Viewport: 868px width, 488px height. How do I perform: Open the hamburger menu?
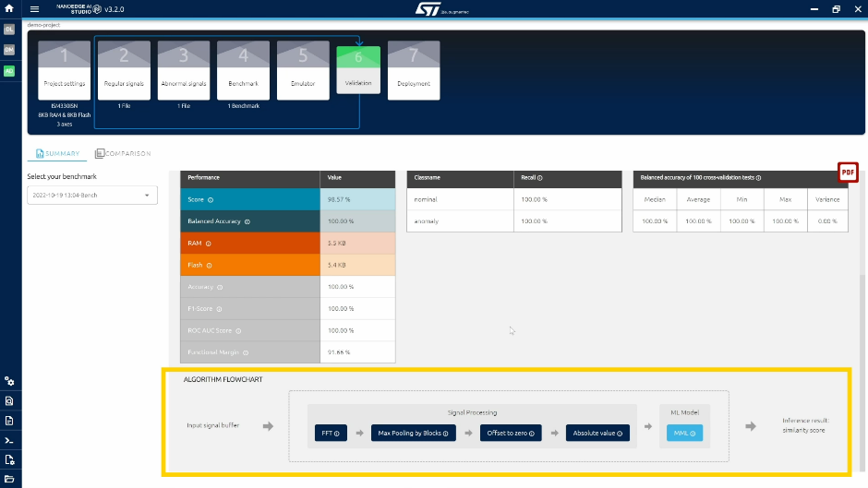(34, 9)
